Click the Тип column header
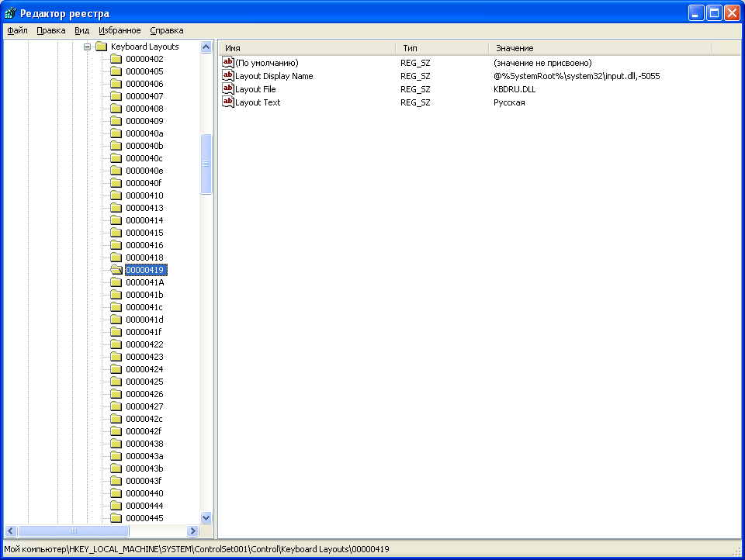This screenshot has height=560, width=745. point(442,48)
